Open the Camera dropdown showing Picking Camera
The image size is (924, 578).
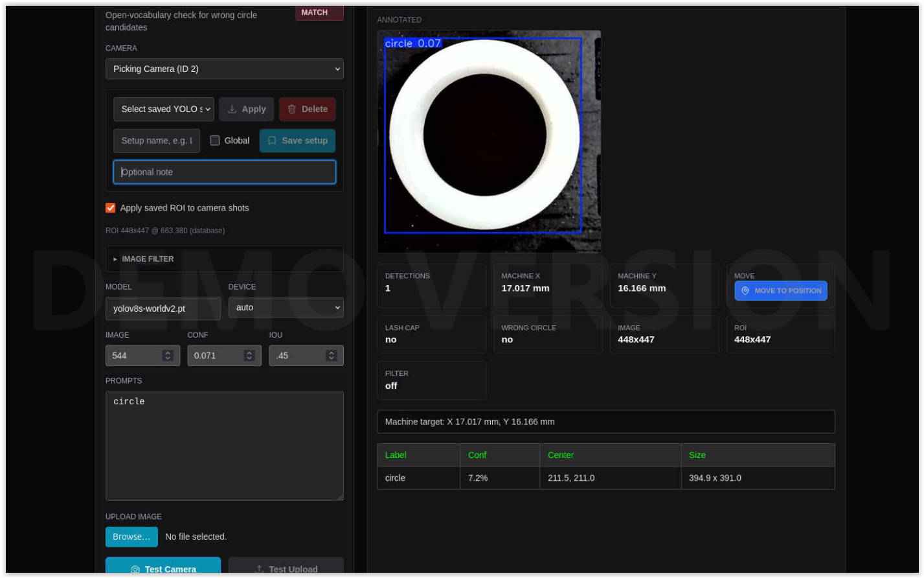pos(224,69)
